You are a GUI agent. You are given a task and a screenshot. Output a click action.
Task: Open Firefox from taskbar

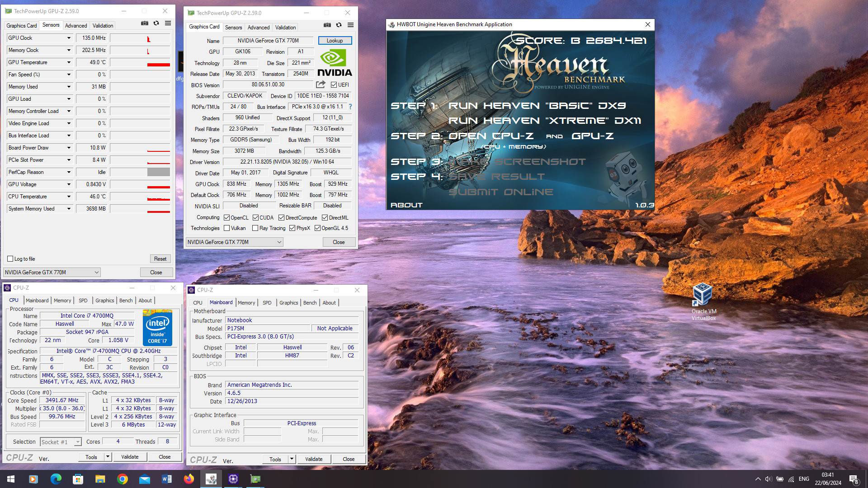click(189, 479)
